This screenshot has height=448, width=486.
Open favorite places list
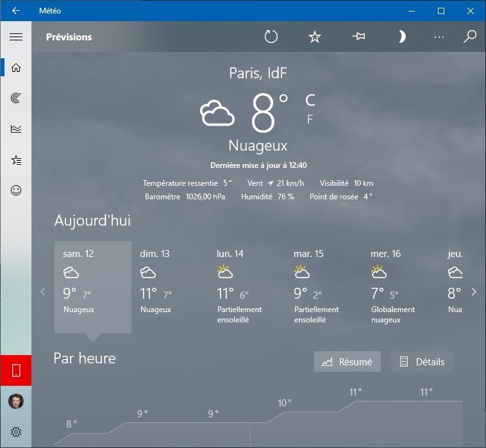(x=16, y=160)
